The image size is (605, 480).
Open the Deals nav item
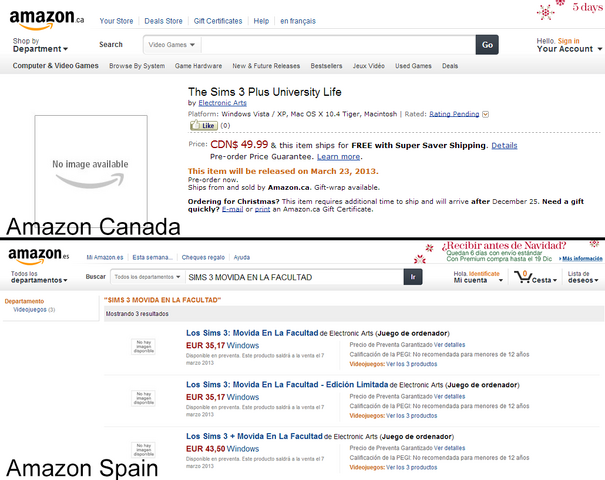coord(450,66)
